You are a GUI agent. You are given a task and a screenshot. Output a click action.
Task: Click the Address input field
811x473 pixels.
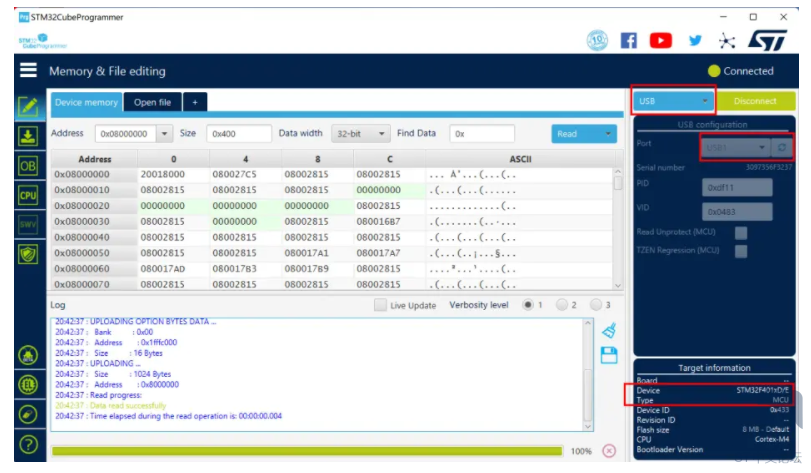tap(127, 134)
